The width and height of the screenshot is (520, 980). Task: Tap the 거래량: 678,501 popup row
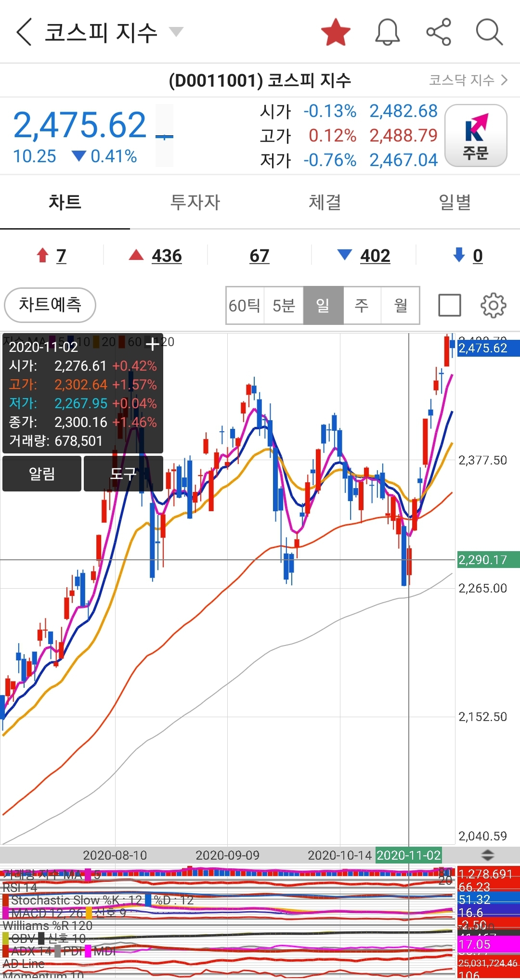56,441
